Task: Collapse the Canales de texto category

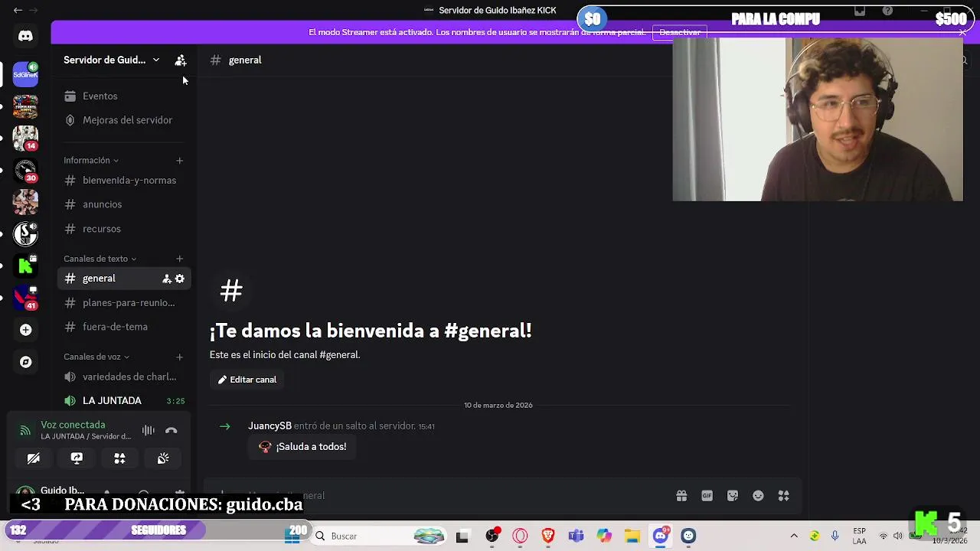Action: click(x=100, y=259)
